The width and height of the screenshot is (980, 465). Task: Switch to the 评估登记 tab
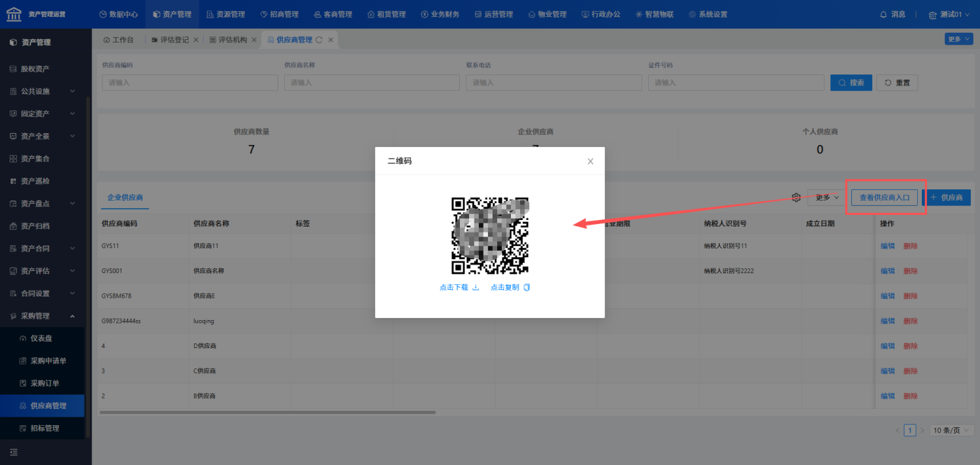[x=171, y=40]
